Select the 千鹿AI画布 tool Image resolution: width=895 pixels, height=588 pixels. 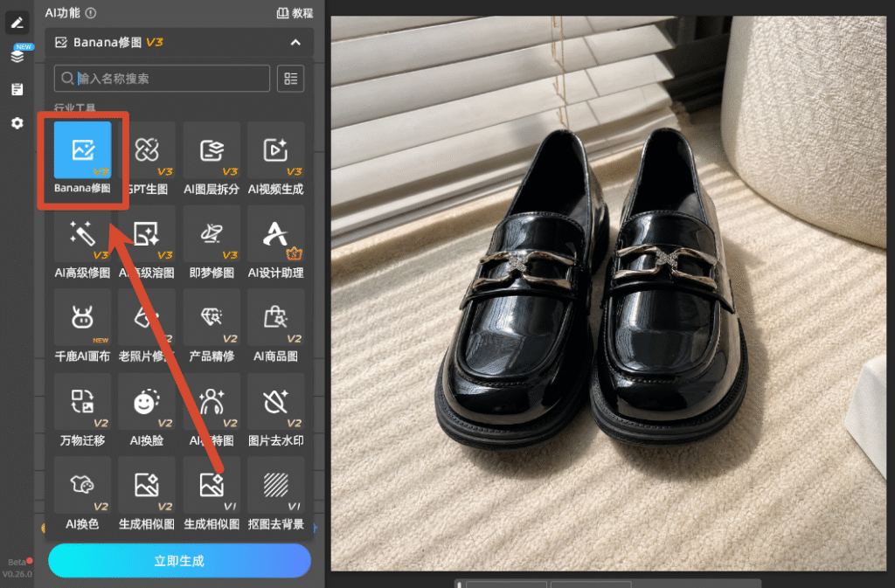[82, 317]
